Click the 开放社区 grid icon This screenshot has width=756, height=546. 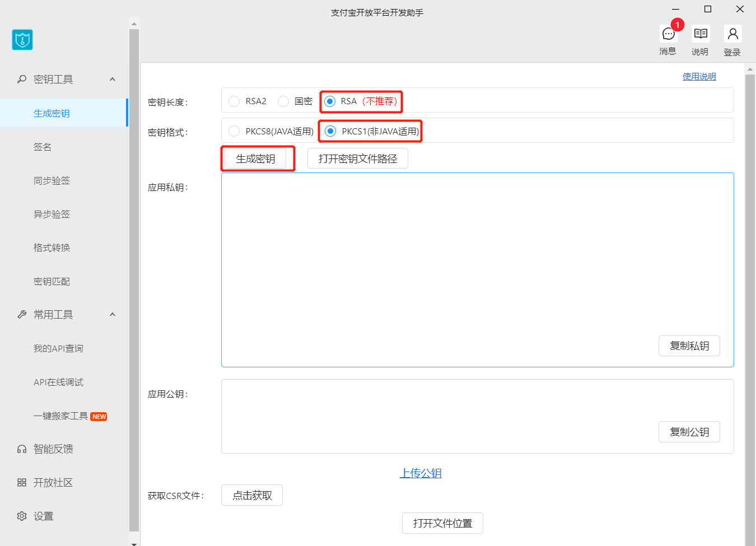click(22, 483)
